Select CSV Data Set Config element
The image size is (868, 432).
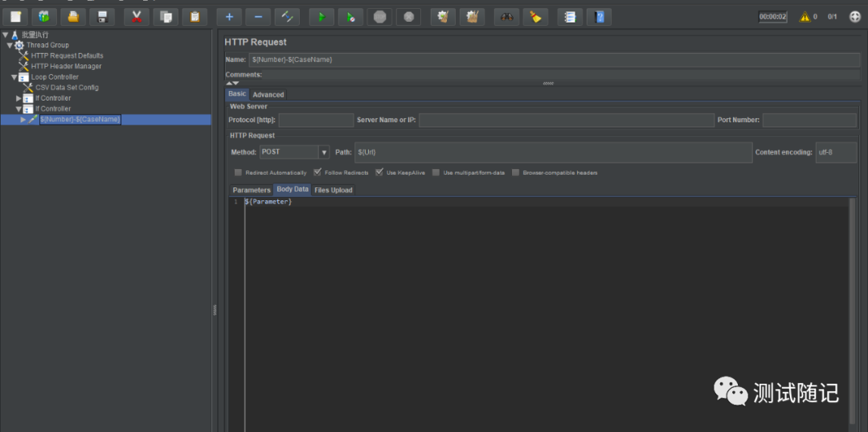click(67, 88)
